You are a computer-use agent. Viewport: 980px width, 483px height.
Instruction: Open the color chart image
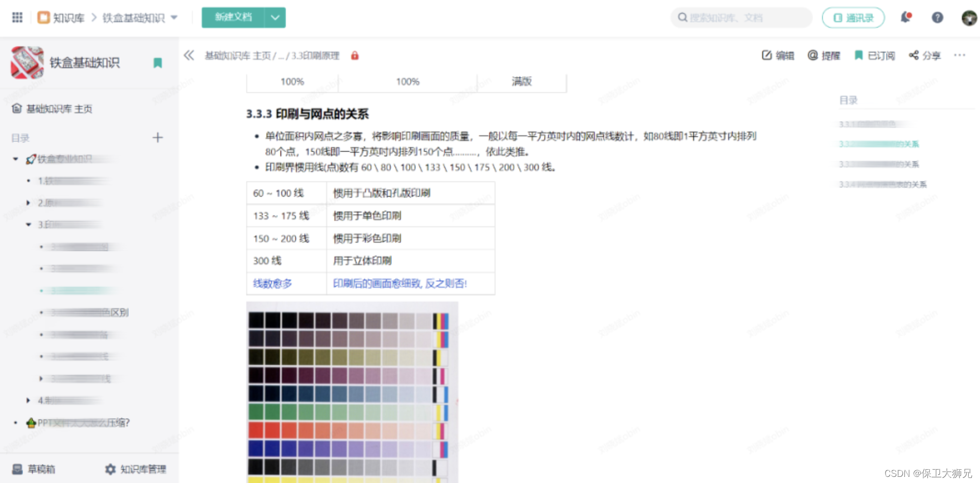[352, 392]
